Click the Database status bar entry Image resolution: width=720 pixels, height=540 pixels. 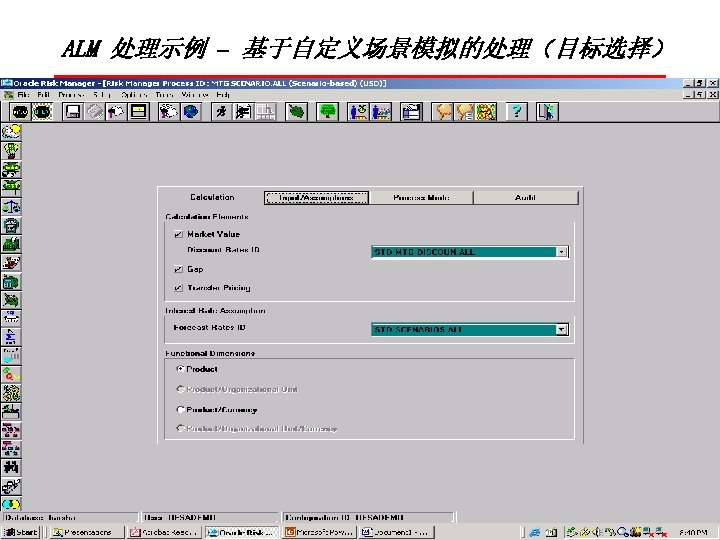pos(70,518)
